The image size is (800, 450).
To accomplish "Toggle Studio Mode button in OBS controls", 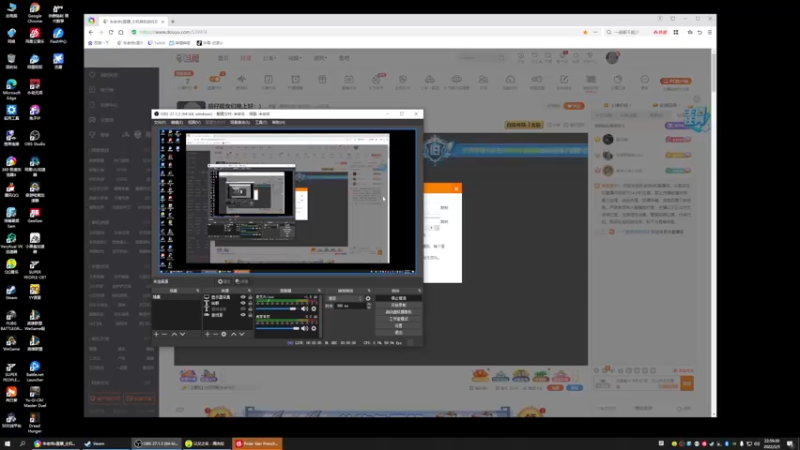I will pyautogui.click(x=398, y=319).
